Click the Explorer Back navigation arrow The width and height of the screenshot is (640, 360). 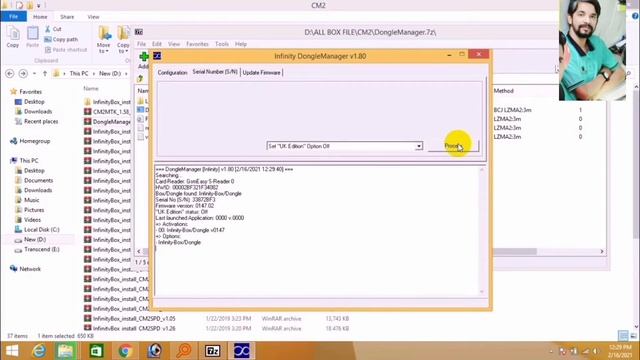click(10, 73)
